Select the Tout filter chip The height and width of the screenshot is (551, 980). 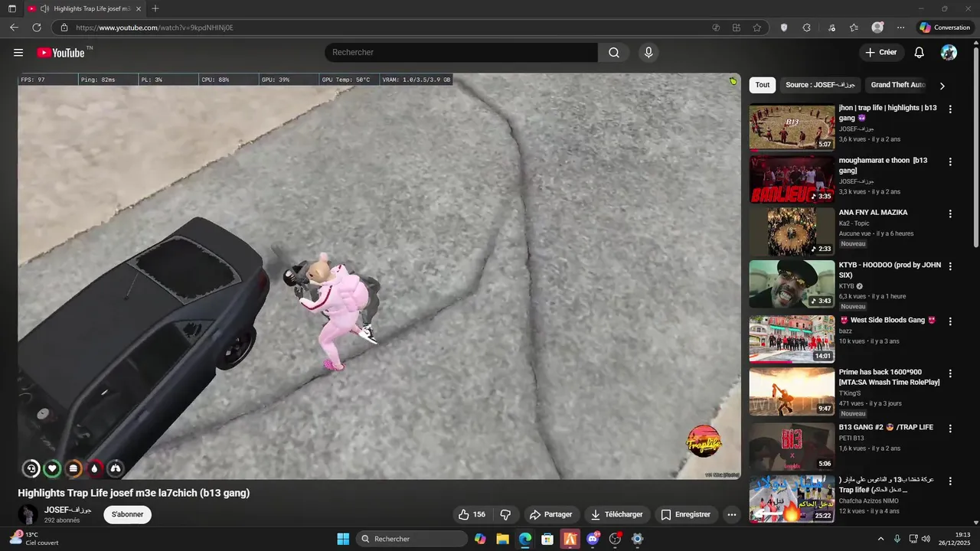(763, 85)
